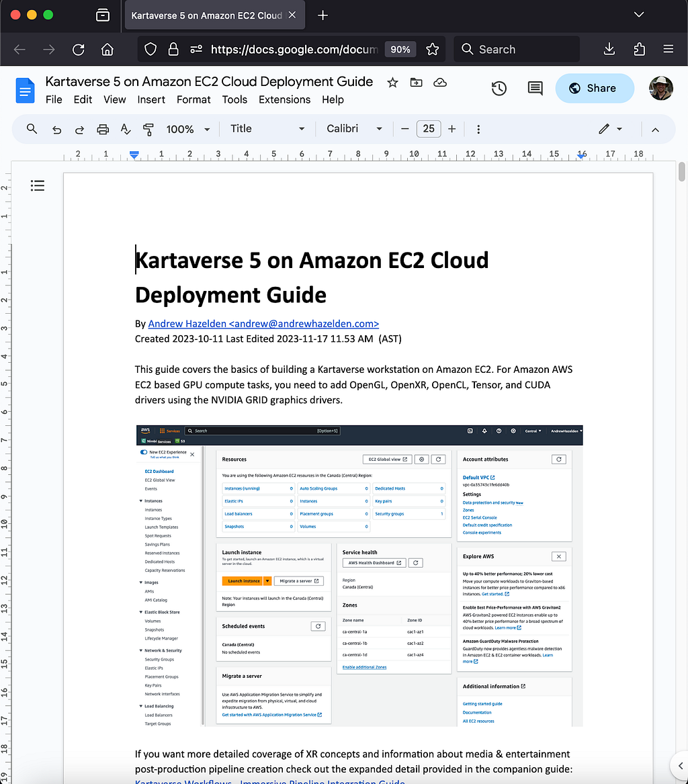Select the AWS EC2 dashboard screenshot image
This screenshot has width=688, height=784.
click(359, 576)
